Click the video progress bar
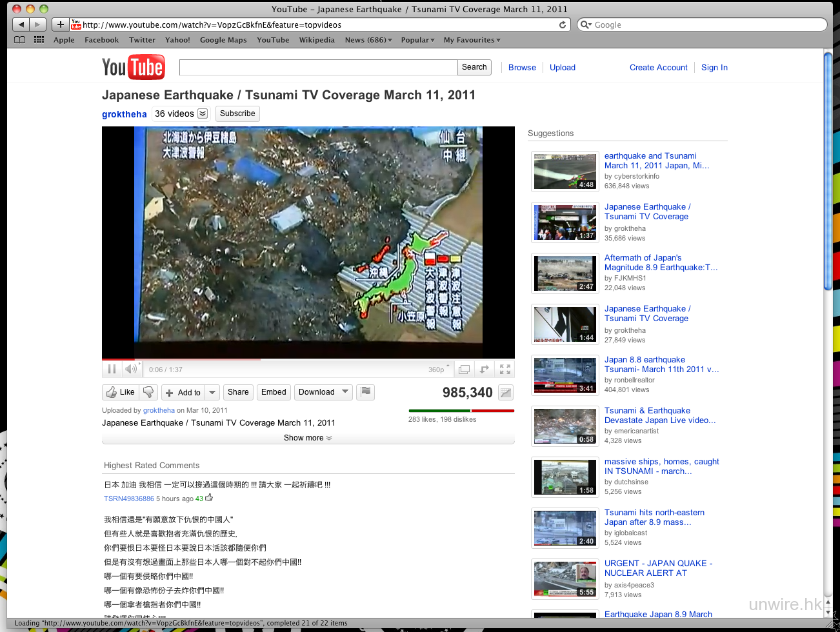The width and height of the screenshot is (840, 632). tap(308, 359)
